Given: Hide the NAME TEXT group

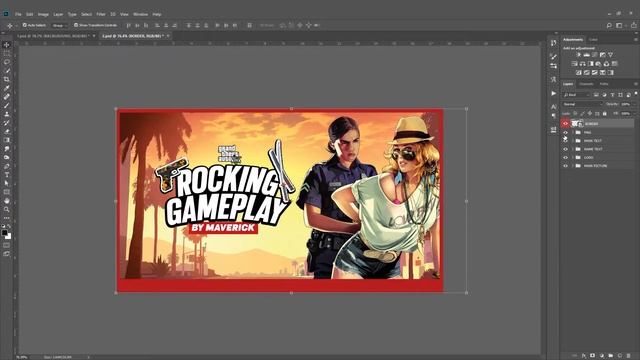Looking at the screenshot, I should (x=565, y=149).
